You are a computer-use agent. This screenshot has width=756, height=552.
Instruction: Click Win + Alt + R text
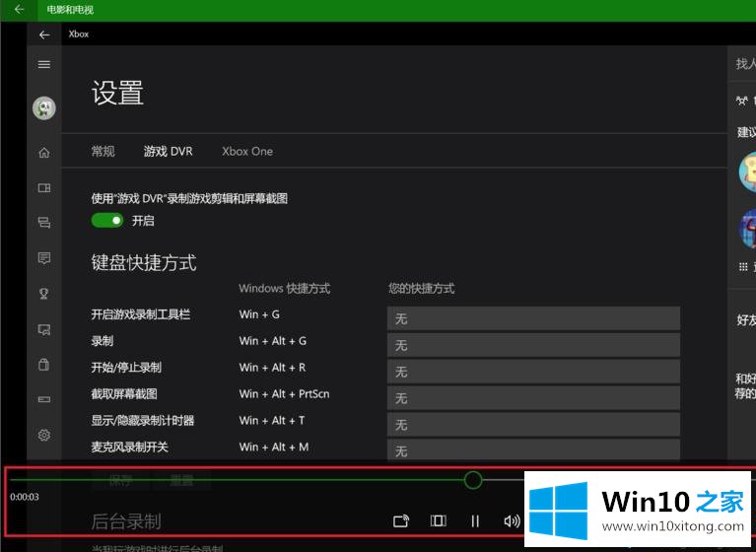[x=272, y=368]
